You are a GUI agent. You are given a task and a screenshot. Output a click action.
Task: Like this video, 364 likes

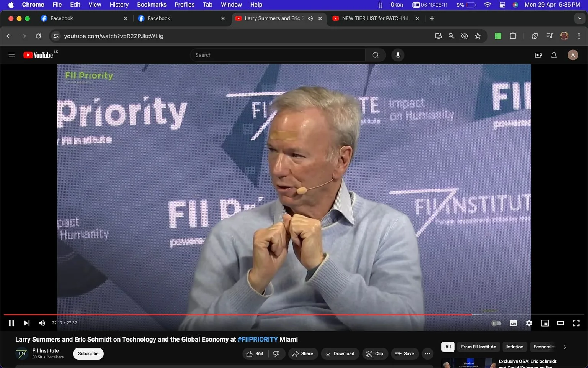coord(255,353)
